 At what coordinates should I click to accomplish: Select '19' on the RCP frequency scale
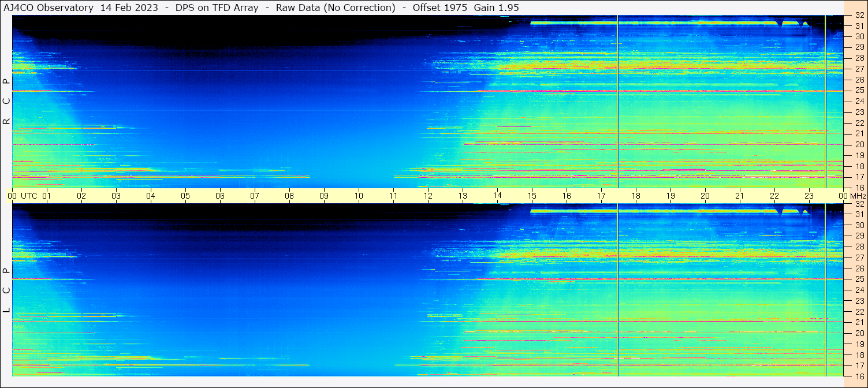click(x=859, y=155)
